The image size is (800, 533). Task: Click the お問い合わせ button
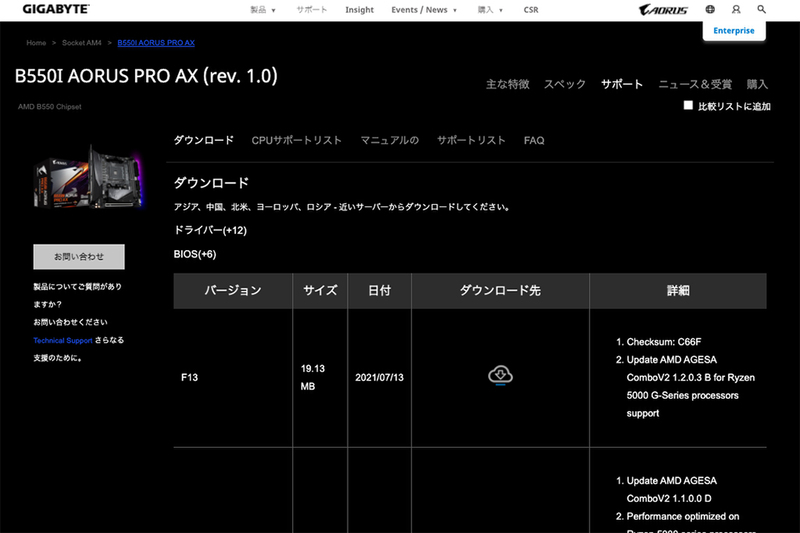tap(79, 257)
